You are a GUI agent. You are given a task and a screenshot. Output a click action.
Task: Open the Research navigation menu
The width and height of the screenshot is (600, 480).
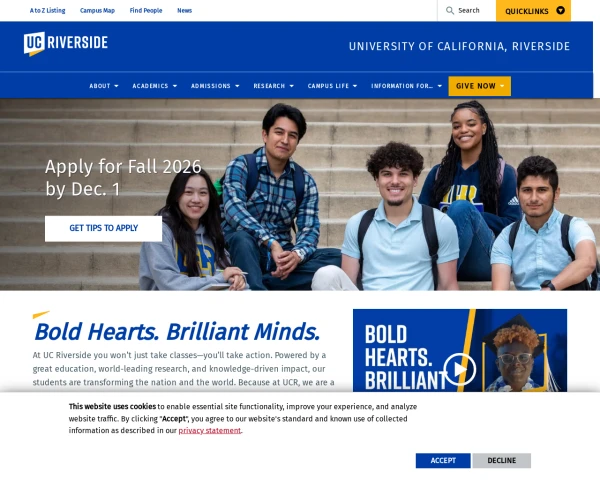274,86
